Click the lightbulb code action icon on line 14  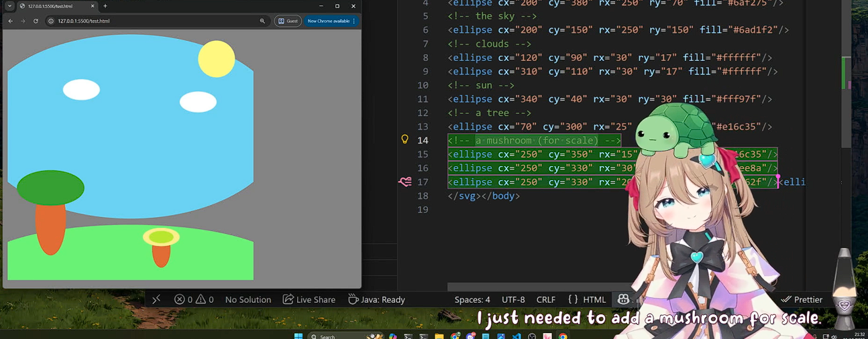(x=404, y=139)
